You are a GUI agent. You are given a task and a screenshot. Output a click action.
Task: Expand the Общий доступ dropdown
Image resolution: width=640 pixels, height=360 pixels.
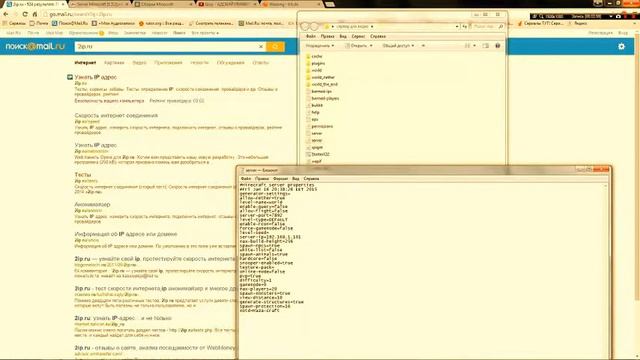point(398,46)
